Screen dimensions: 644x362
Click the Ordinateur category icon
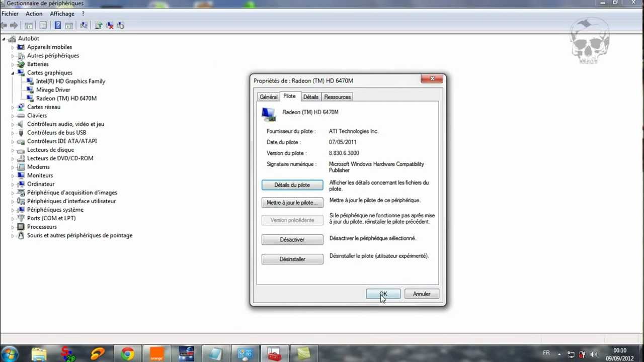coord(21,184)
